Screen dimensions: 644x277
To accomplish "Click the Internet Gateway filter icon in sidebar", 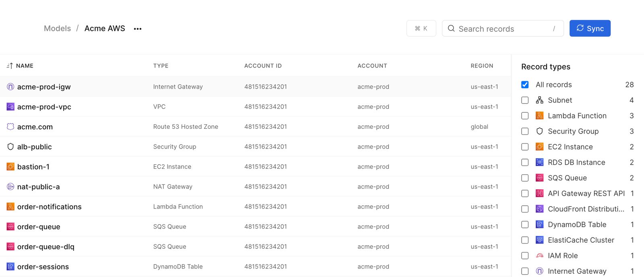I will point(540,271).
